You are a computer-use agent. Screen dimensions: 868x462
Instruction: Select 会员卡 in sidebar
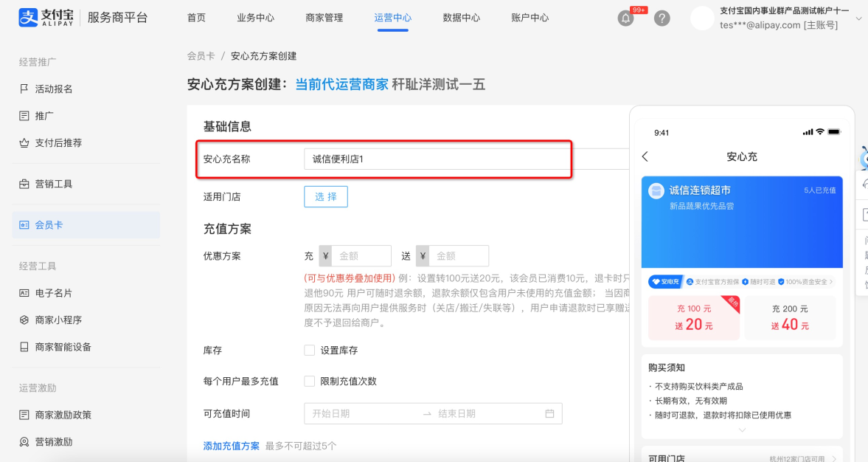pyautogui.click(x=86, y=225)
